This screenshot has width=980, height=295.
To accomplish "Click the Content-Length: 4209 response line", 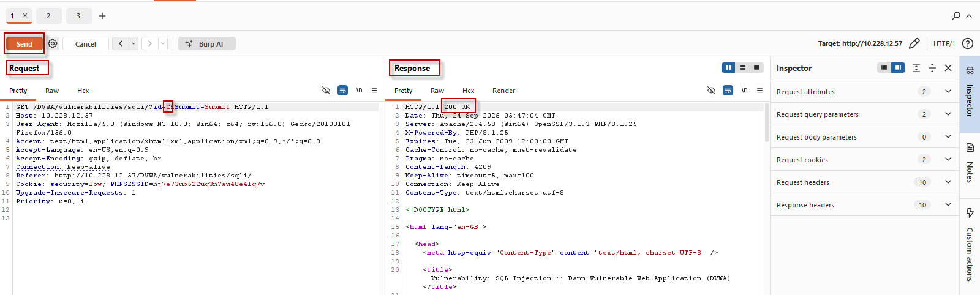I will [448, 166].
